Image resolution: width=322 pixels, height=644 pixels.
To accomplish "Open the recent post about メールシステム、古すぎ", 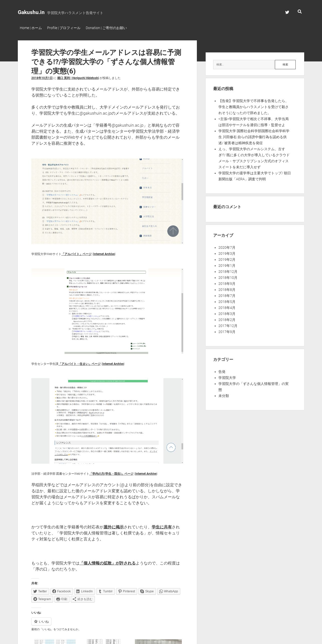I will click(x=254, y=158).
